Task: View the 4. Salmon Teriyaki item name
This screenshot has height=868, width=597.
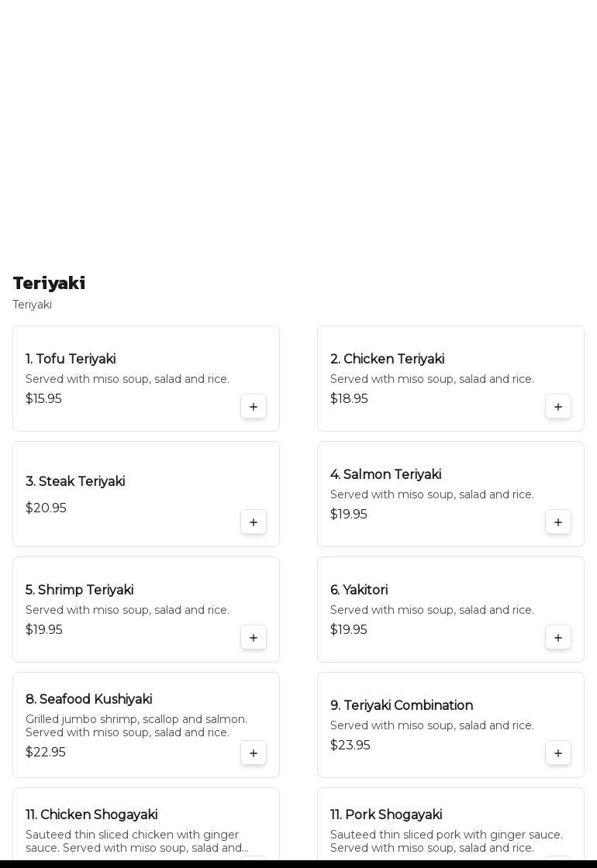Action: pos(385,474)
